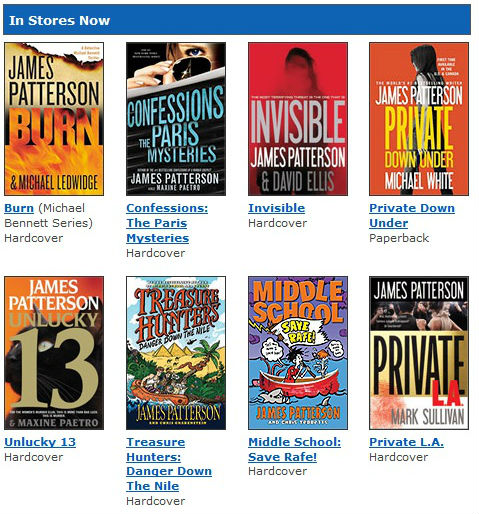Click the Unlucky 13 book cover
The image size is (479, 514).
point(54,353)
